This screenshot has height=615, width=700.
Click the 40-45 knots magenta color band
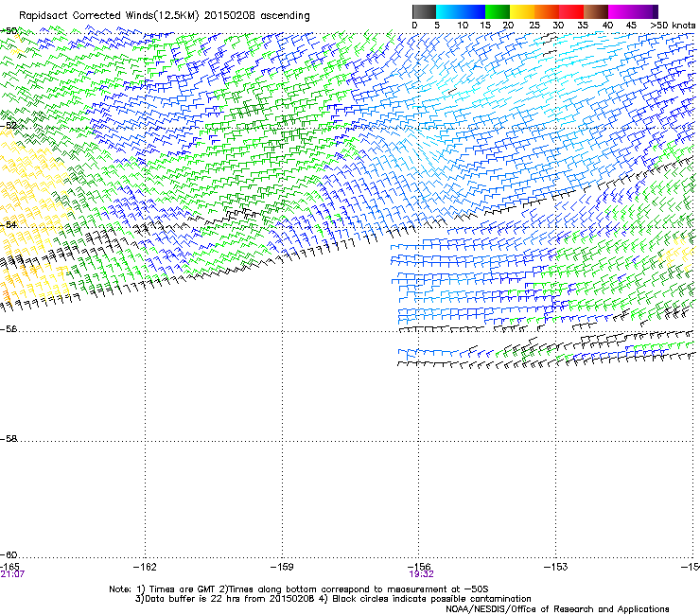[x=621, y=11]
